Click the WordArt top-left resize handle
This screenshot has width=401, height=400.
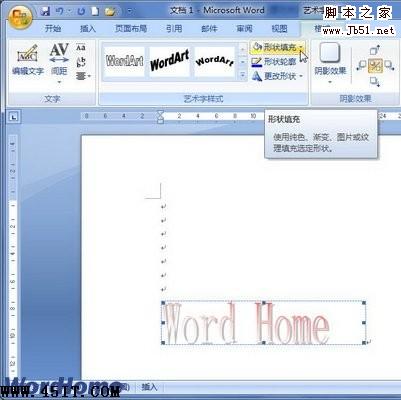tap(163, 303)
